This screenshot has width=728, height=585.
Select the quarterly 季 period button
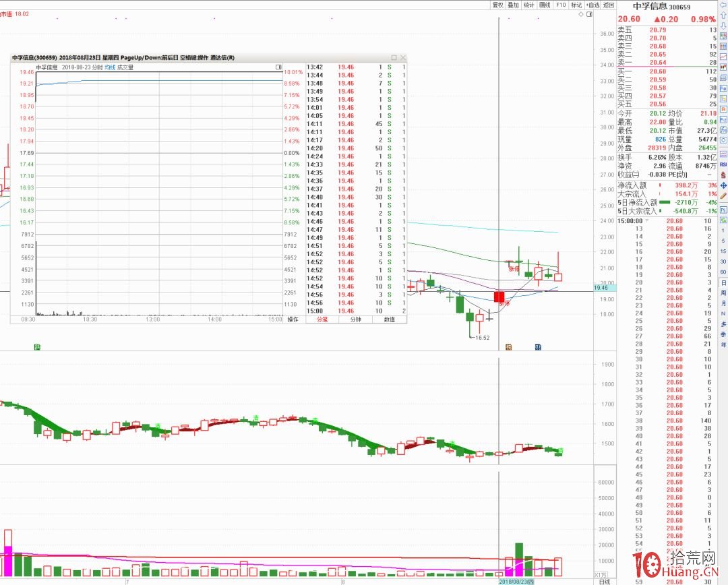pyautogui.click(x=723, y=334)
